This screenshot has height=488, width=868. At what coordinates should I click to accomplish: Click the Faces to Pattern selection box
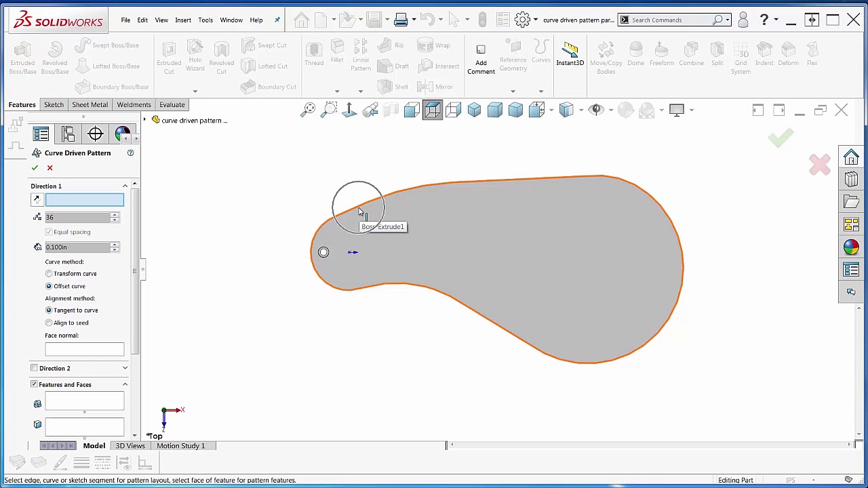click(85, 427)
